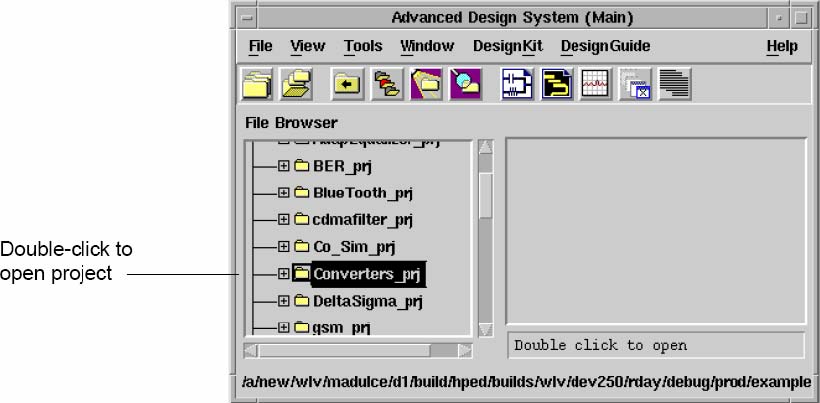This screenshot has height=403, width=820.
Task: Click the tree's vertical scrollbar up arrow
Action: (486, 146)
